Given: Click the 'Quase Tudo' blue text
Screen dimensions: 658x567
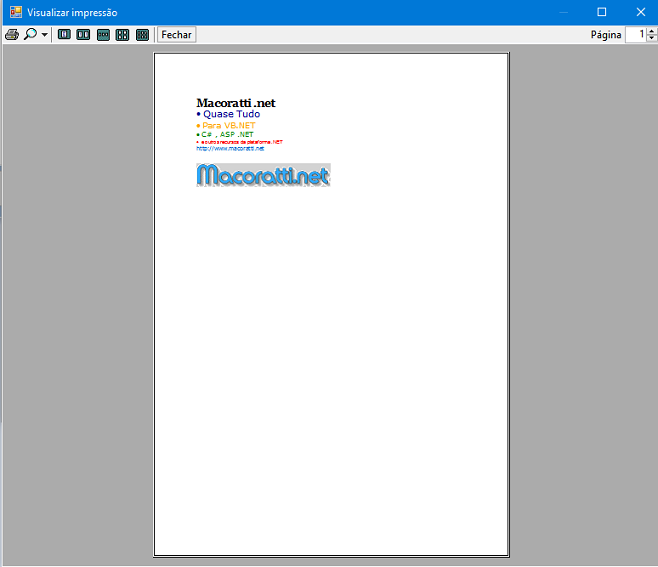Looking at the screenshot, I should pos(231,114).
